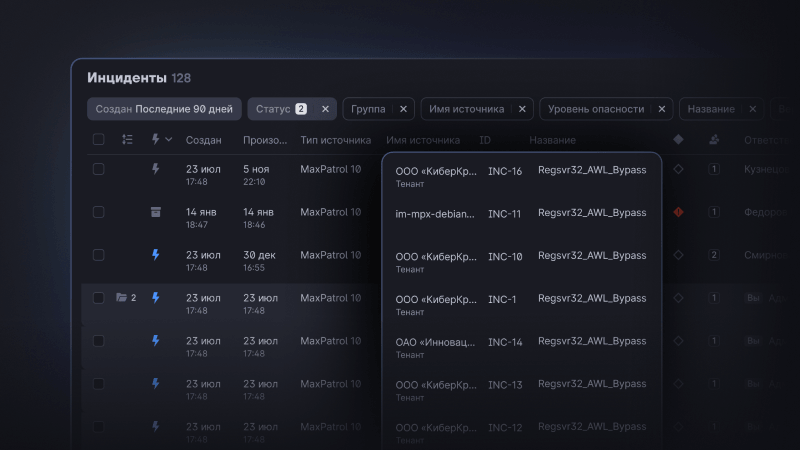800x450 pixels.
Task: Click the assignee people column header icon
Action: (x=713, y=140)
